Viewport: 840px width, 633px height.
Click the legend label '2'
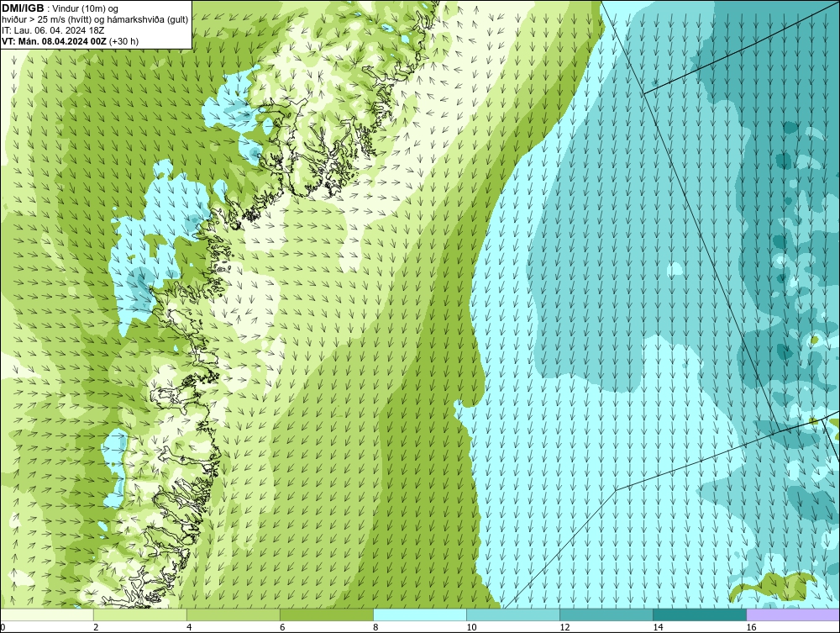click(x=96, y=627)
